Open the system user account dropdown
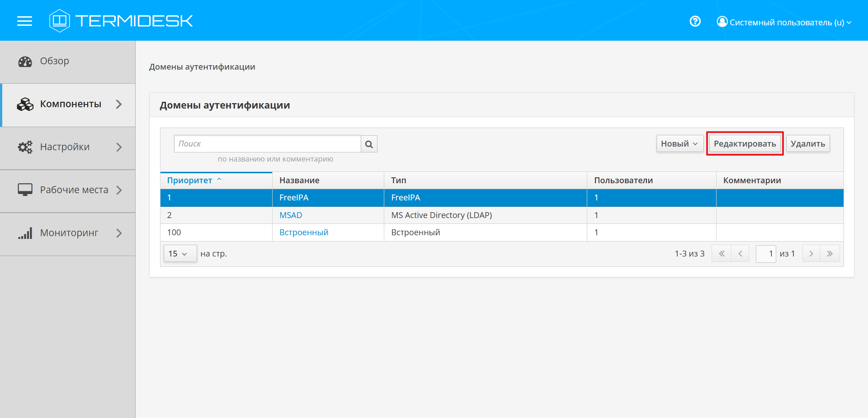The image size is (868, 418). [784, 22]
